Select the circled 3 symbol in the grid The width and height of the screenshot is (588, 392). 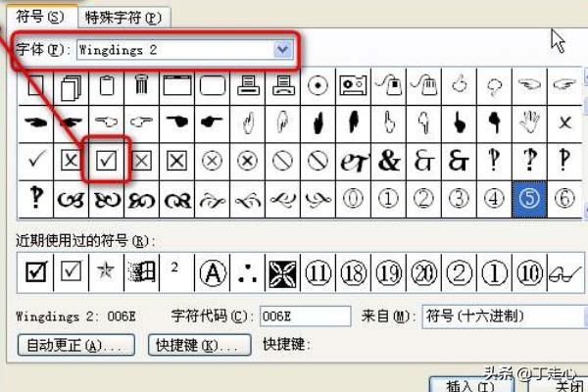coord(459,198)
